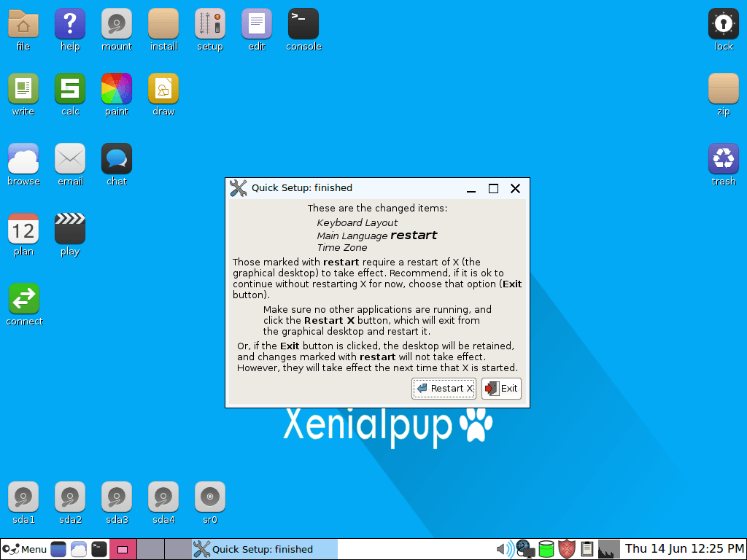Launch the browse web browser icon
747x560 pixels.
pos(23,158)
